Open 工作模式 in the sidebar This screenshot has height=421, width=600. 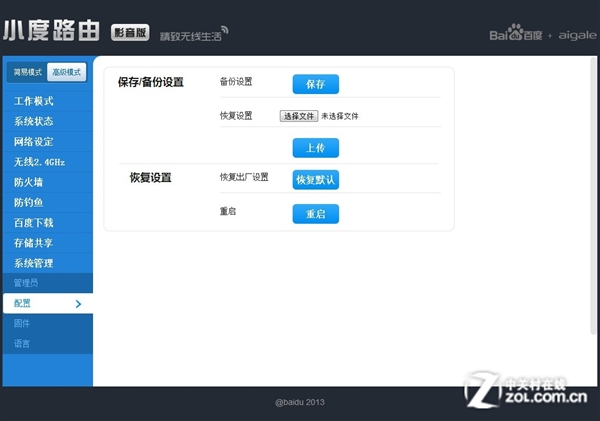[x=47, y=101]
